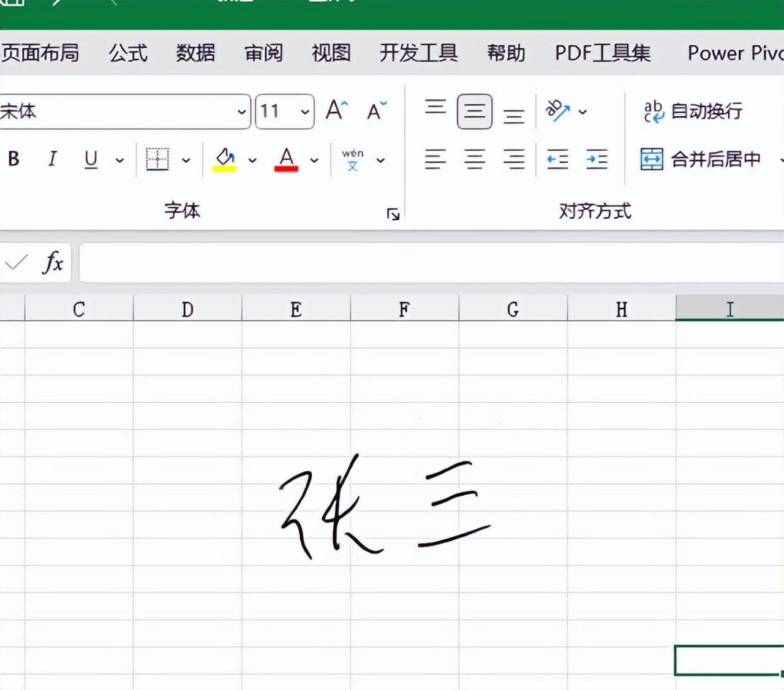This screenshot has width=784, height=690.
Task: Expand fill color options arrow
Action: (x=252, y=160)
